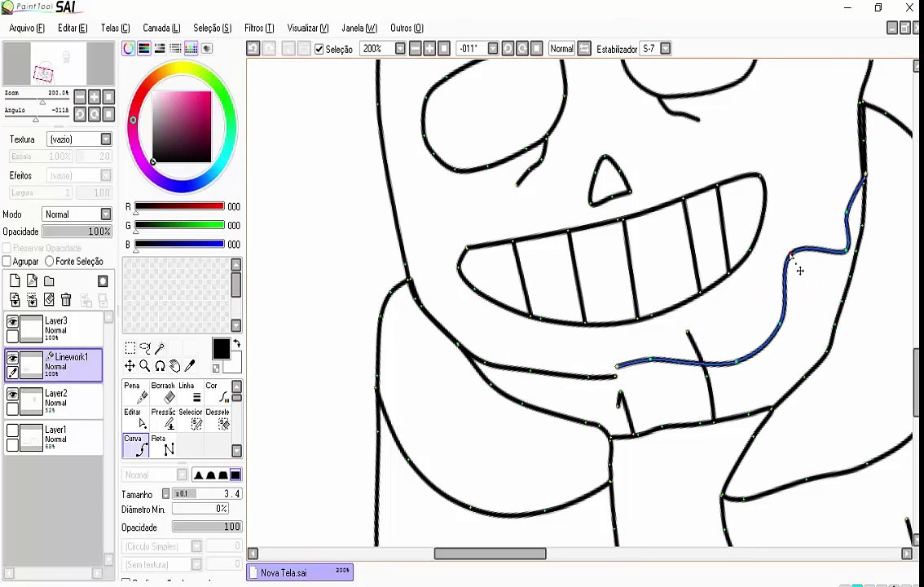Viewport: 924px width, 587px height.
Task: Select the Pressão pressure tool
Action: pyautogui.click(x=163, y=419)
